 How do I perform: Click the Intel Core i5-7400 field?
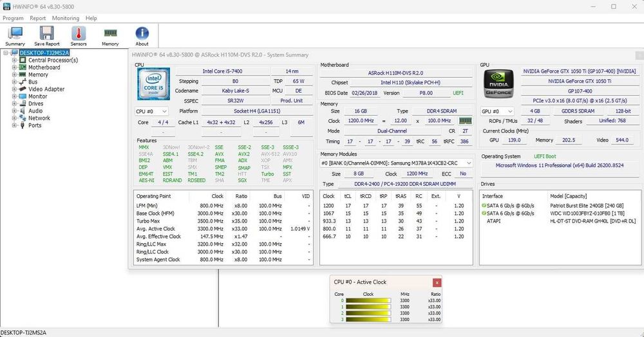tap(222, 71)
